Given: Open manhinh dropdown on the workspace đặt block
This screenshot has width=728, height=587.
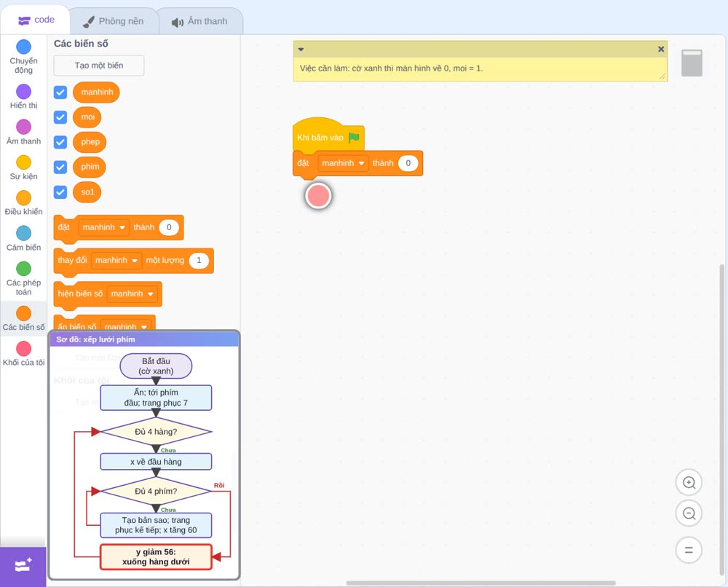Looking at the screenshot, I should 343,163.
